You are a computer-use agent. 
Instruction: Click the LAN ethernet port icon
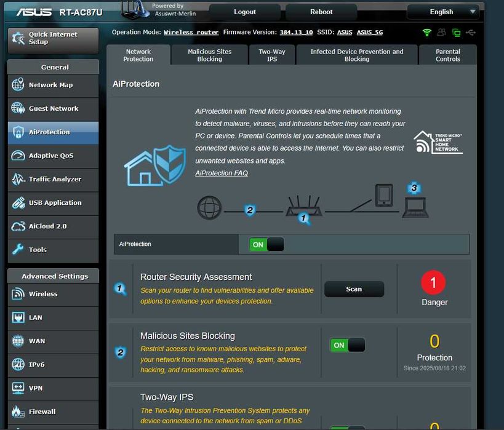point(18,317)
